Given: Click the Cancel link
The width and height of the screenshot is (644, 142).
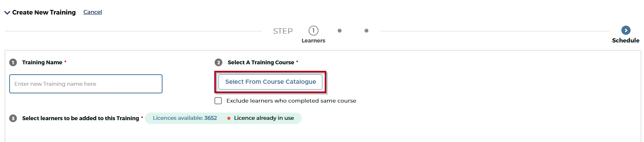Looking at the screenshot, I should click(x=93, y=12).
